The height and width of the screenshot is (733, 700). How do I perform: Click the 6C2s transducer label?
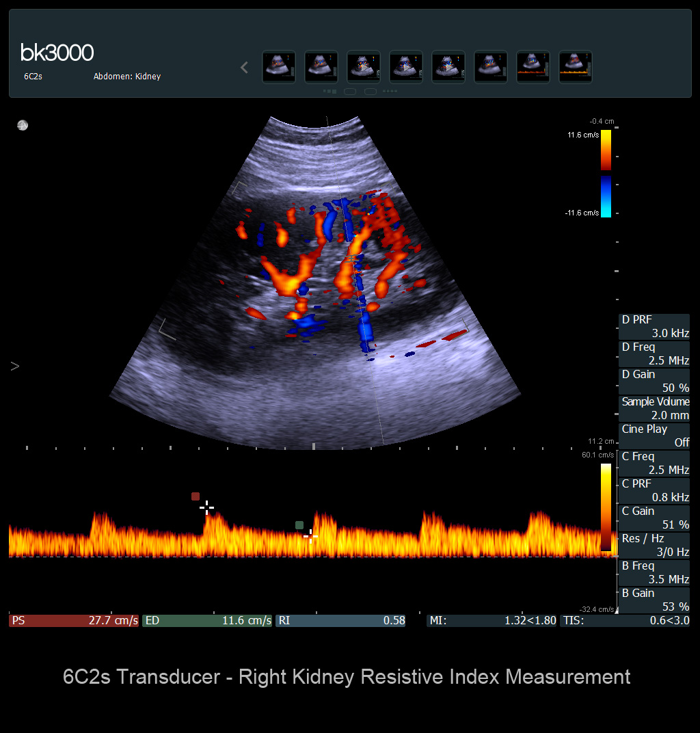pos(33,77)
